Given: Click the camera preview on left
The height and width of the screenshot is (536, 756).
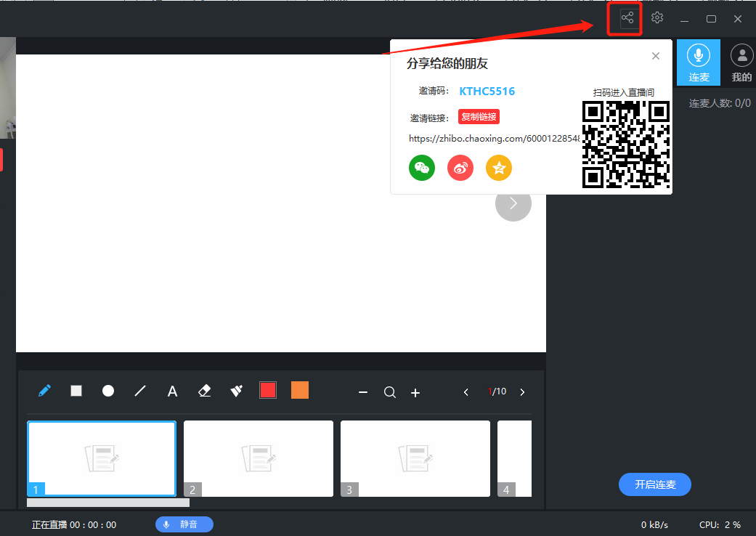Looking at the screenshot, I should pos(8,88).
